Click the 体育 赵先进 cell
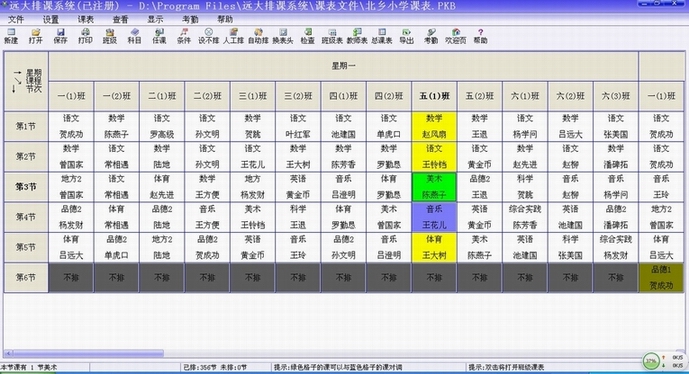This screenshot has height=374, width=689. (x=162, y=187)
